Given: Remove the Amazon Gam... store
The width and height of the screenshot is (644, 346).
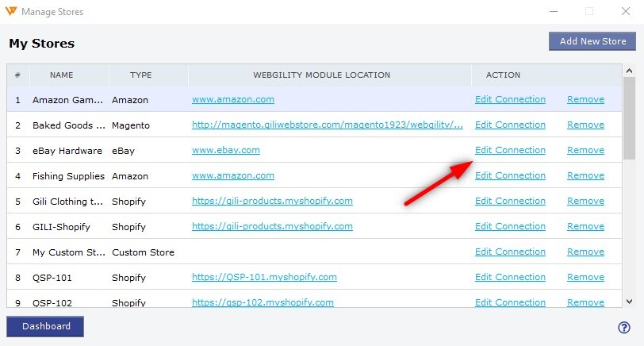Looking at the screenshot, I should pos(585,99).
